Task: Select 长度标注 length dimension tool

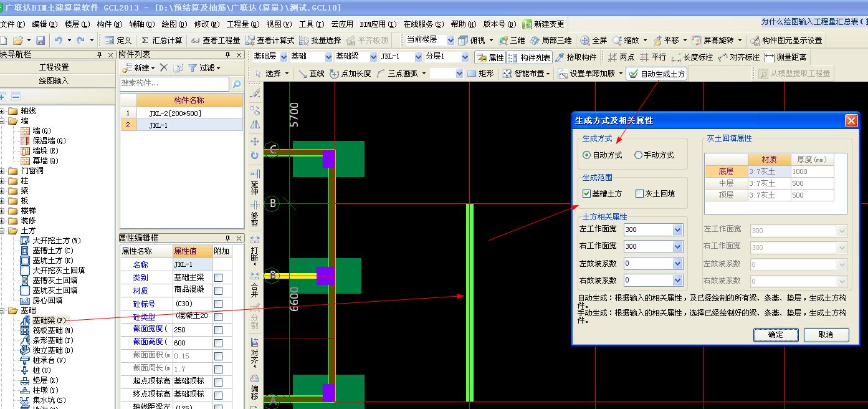Action: (692, 57)
